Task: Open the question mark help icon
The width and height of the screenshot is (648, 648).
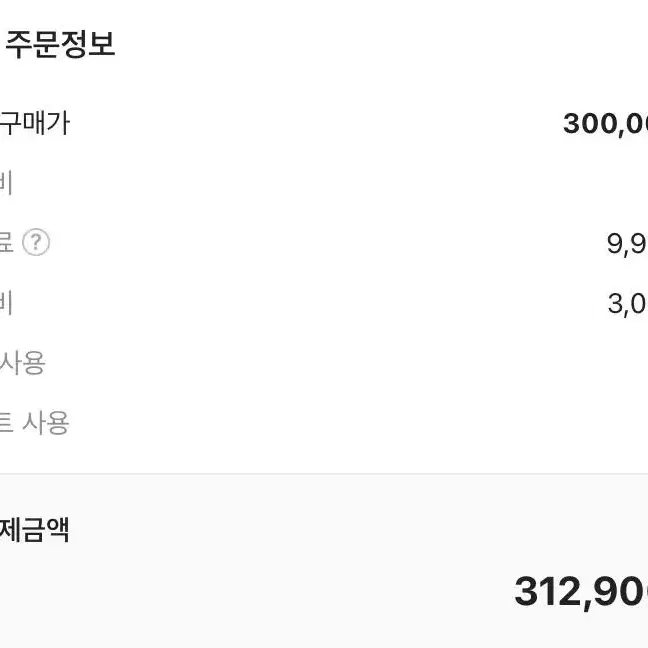Action: tap(36, 242)
